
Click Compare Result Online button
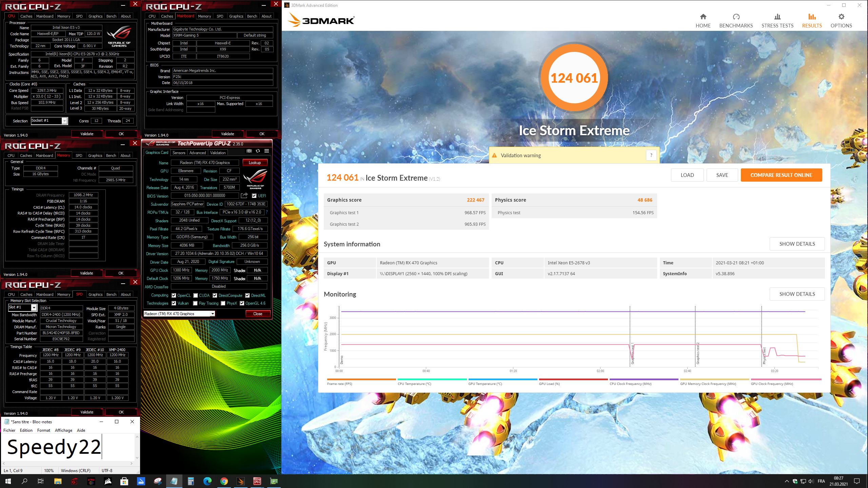coord(781,175)
